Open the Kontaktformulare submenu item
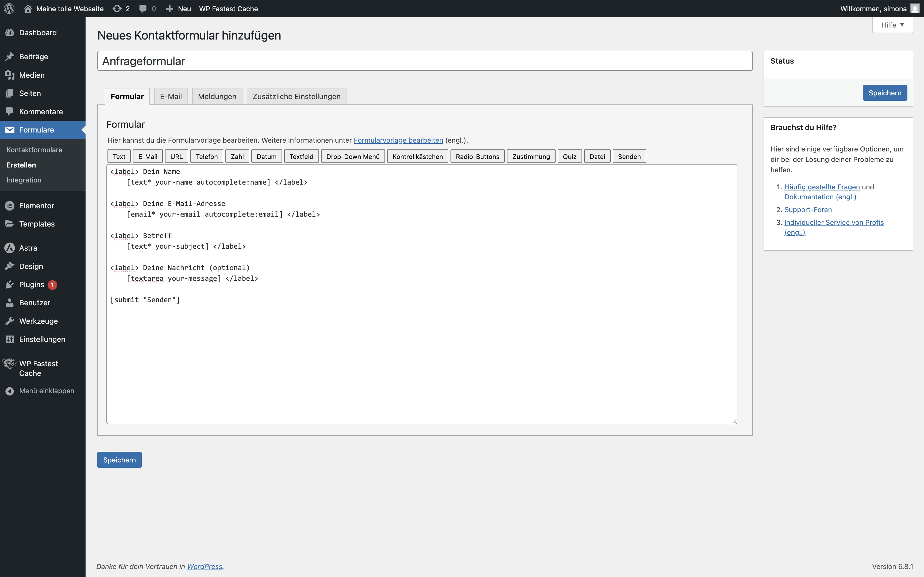 point(34,150)
